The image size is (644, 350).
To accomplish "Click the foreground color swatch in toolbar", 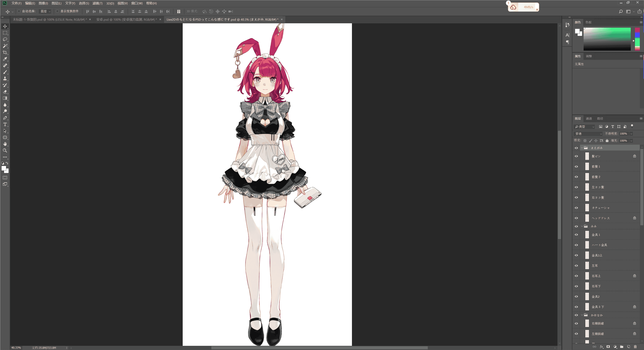I will 4,168.
